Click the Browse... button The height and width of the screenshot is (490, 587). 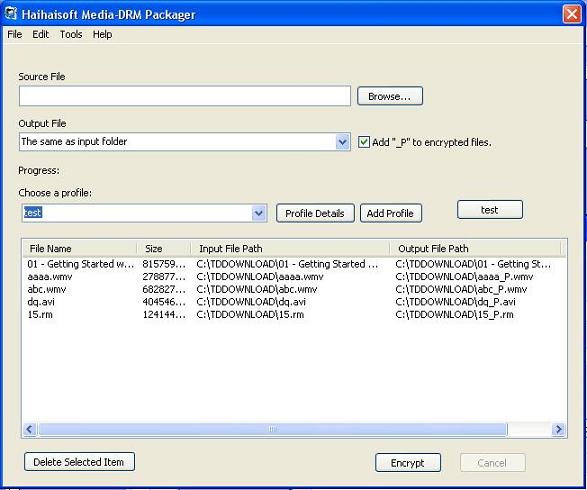tap(390, 96)
